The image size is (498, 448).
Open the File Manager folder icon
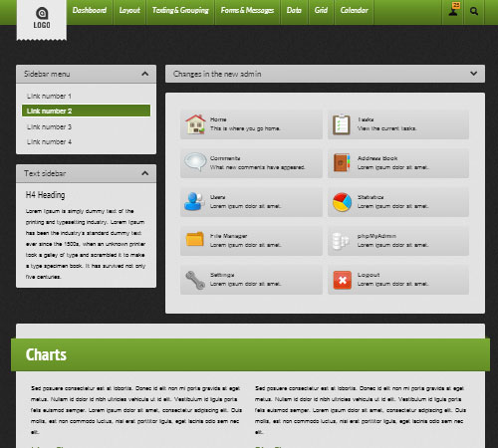tap(195, 239)
